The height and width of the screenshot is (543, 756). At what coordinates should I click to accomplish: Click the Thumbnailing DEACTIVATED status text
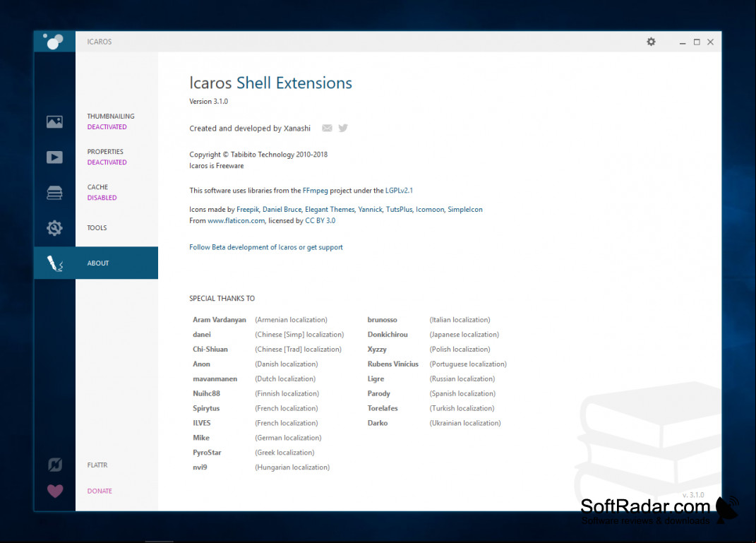coord(107,127)
